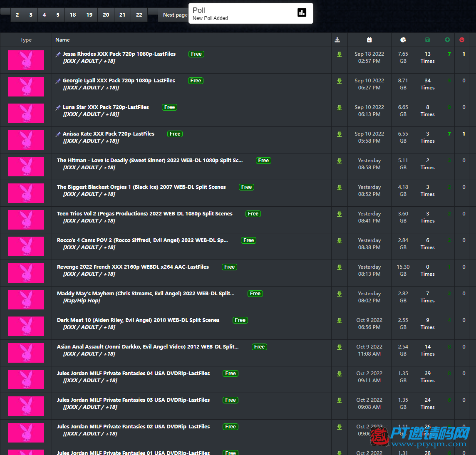Sort by date calendar header icon
The image size is (476, 455).
point(369,40)
